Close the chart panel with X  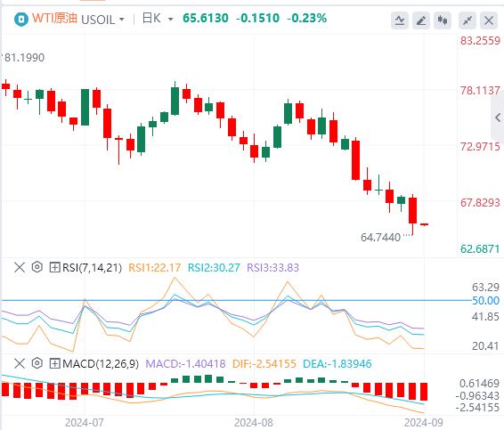[x=489, y=20]
